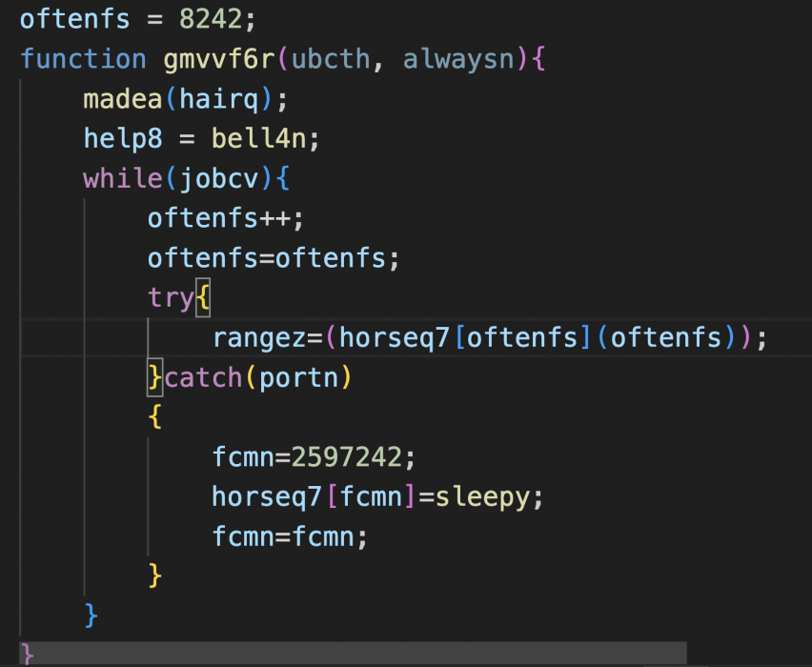Select the parameter alwaysn

point(450,58)
